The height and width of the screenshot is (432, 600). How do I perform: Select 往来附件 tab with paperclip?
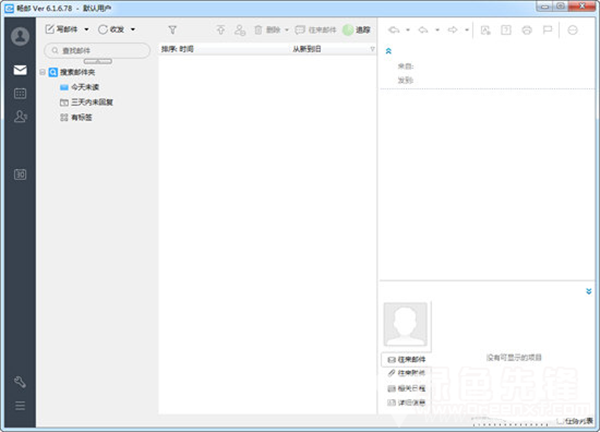point(406,373)
